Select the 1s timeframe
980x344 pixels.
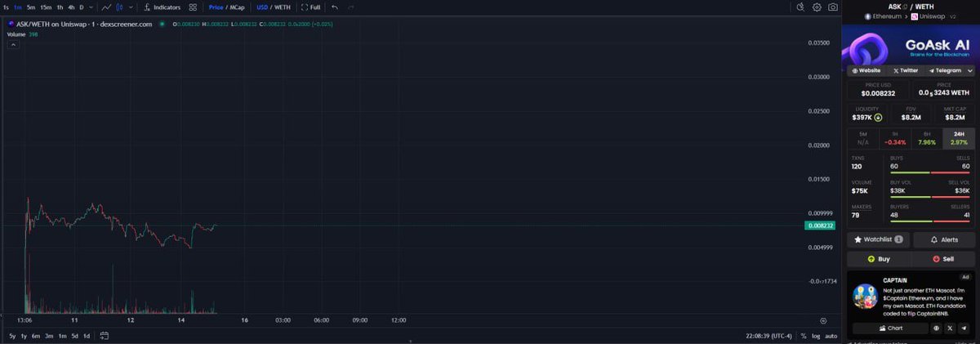pyautogui.click(x=6, y=7)
